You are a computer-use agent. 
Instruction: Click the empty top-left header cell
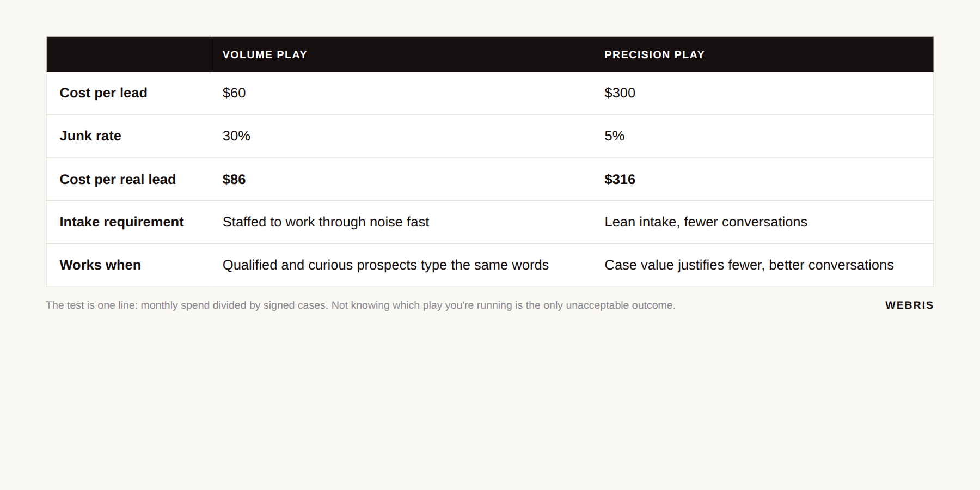tap(128, 54)
